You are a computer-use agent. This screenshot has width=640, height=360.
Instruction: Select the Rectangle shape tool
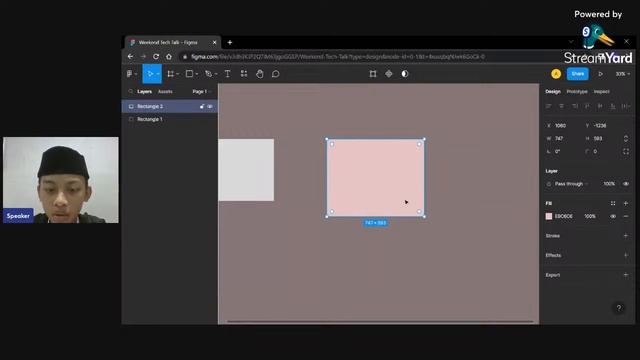click(189, 74)
